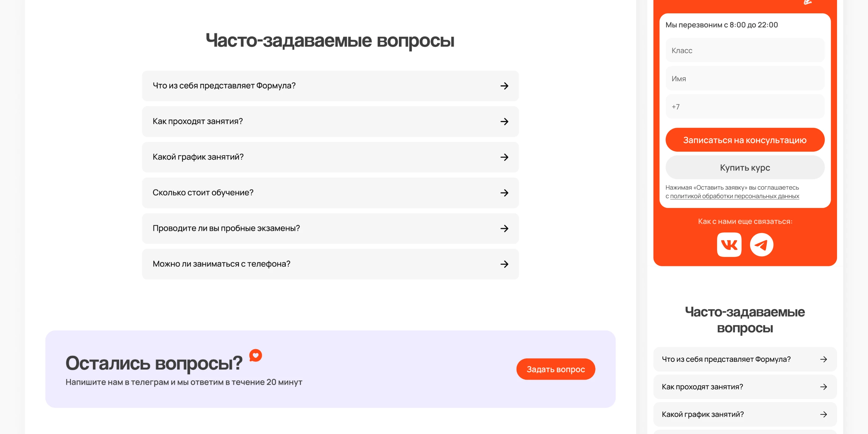Click the arrow on «Можно ли заниматься с телефона?»
868x434 pixels.
(504, 264)
